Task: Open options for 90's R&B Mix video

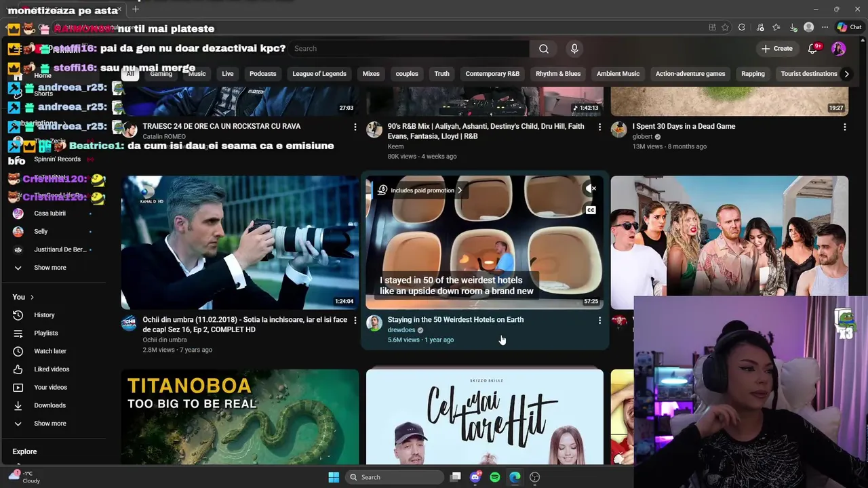Action: (x=599, y=127)
